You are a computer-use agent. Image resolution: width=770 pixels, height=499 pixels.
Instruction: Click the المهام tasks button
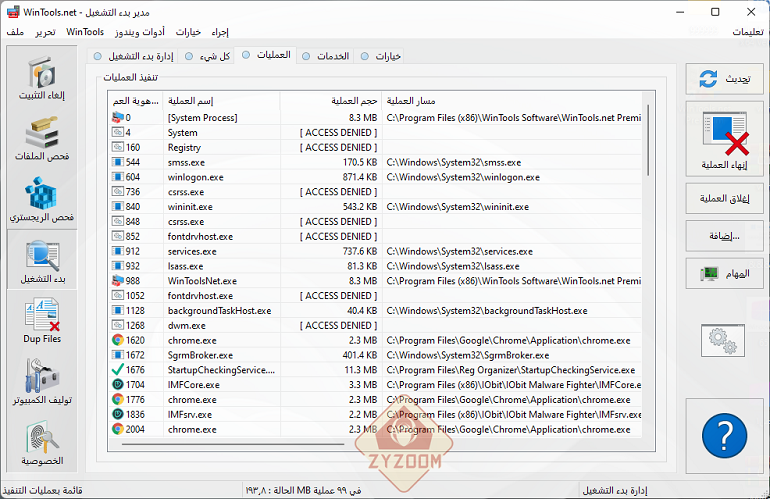[x=724, y=274]
